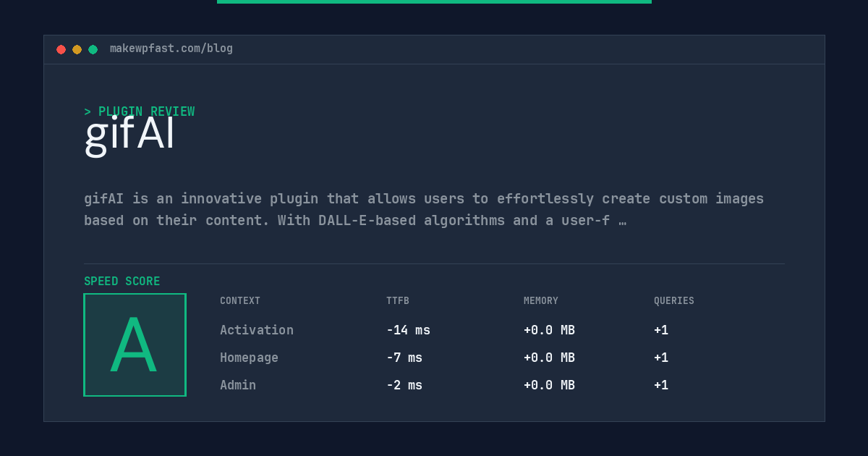The width and height of the screenshot is (868, 456).
Task: Click the large A speed score badge
Action: tap(135, 345)
